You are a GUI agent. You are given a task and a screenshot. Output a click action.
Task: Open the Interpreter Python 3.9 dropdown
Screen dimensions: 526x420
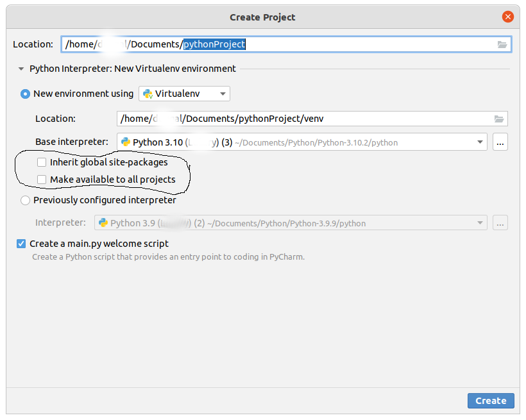291,223
